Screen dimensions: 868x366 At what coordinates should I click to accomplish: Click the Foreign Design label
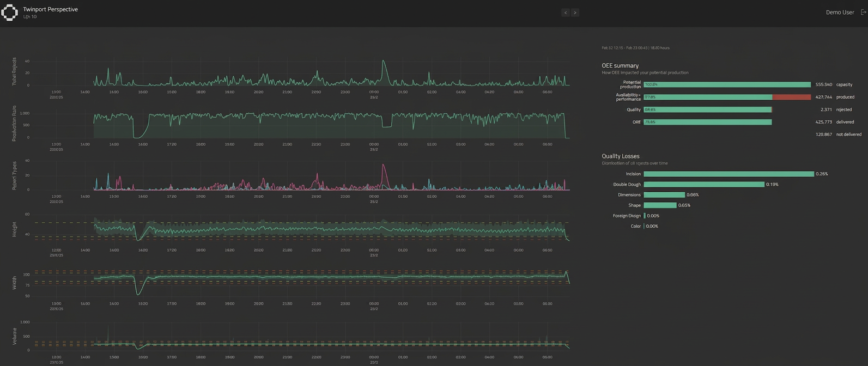[x=627, y=216]
